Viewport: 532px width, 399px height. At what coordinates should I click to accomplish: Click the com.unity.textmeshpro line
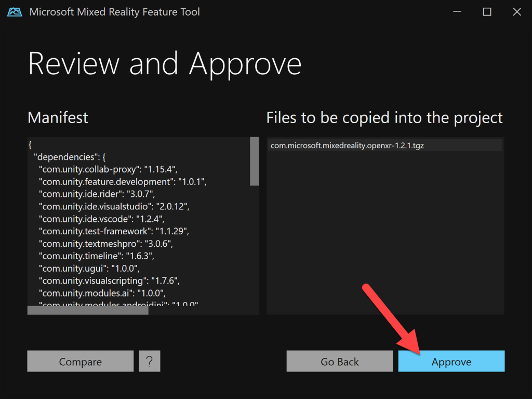point(106,244)
